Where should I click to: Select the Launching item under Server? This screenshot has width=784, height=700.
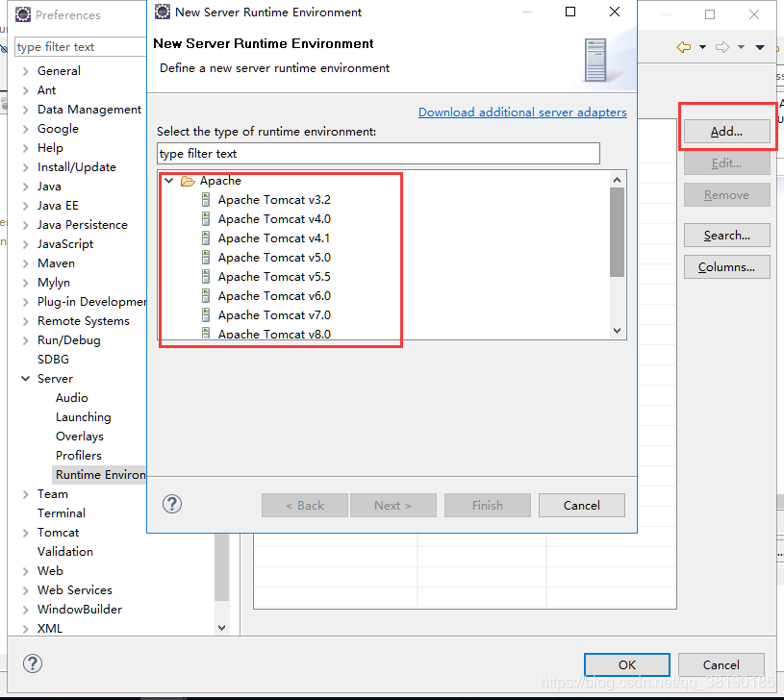[x=84, y=417]
